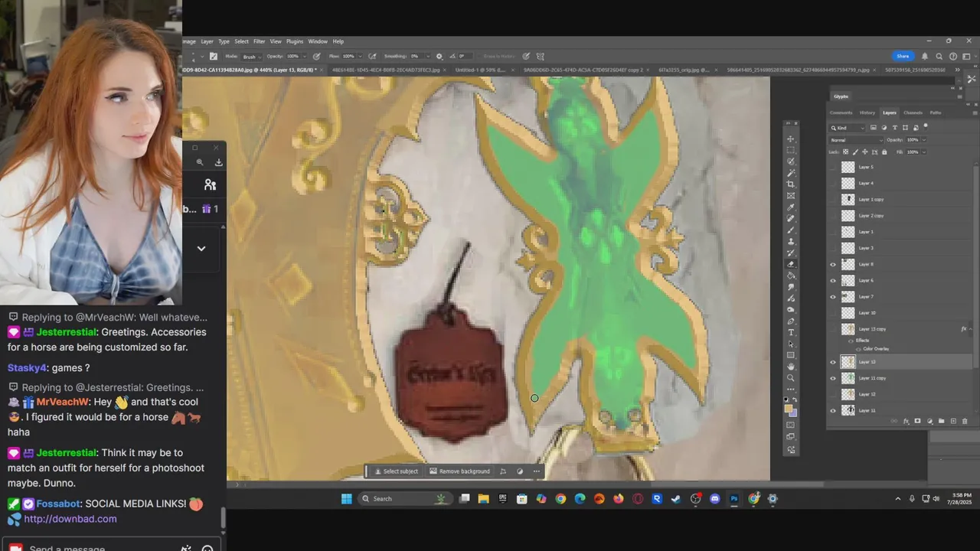Add a layer style with fx button
The height and width of the screenshot is (551, 980).
coord(906,421)
